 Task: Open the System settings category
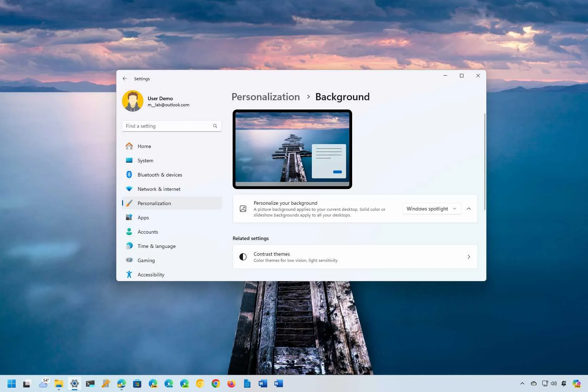click(x=145, y=161)
